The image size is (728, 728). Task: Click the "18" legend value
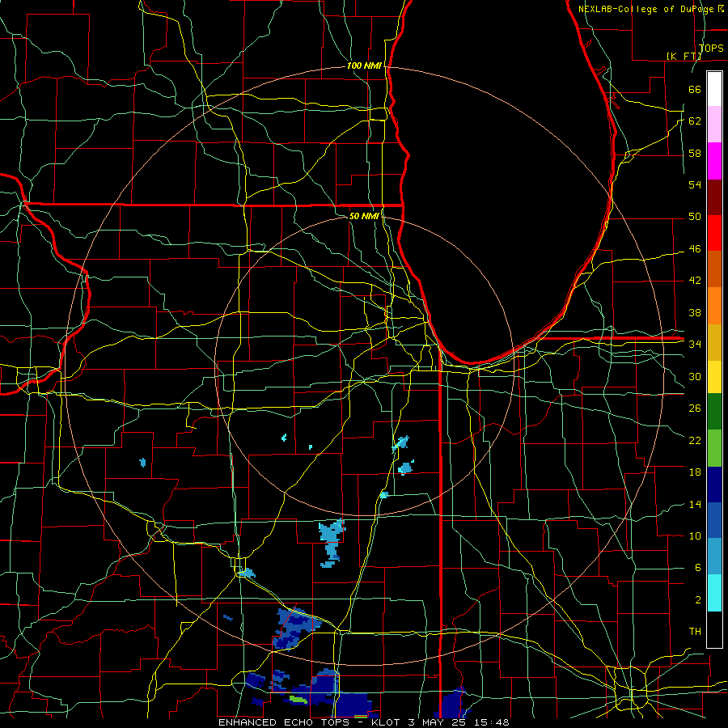695,472
